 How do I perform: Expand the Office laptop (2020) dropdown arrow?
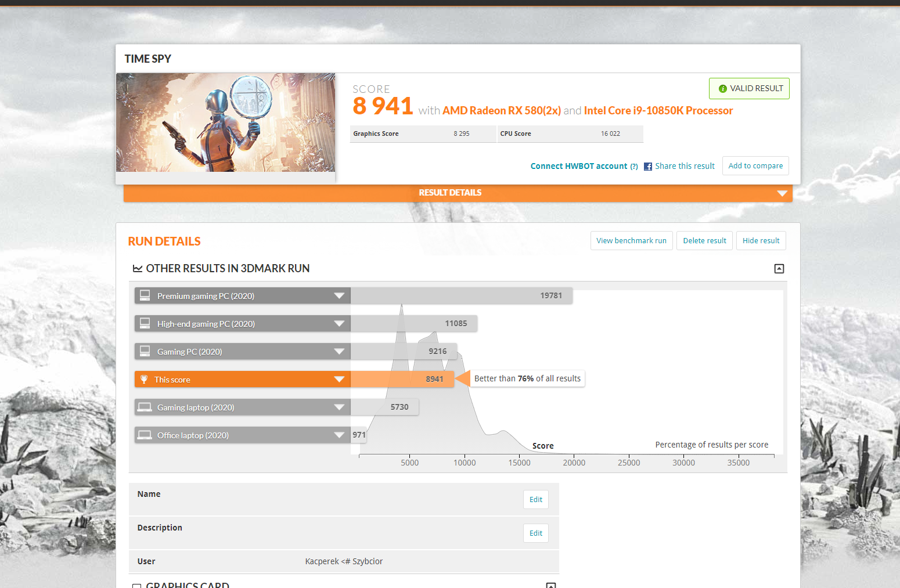click(339, 435)
